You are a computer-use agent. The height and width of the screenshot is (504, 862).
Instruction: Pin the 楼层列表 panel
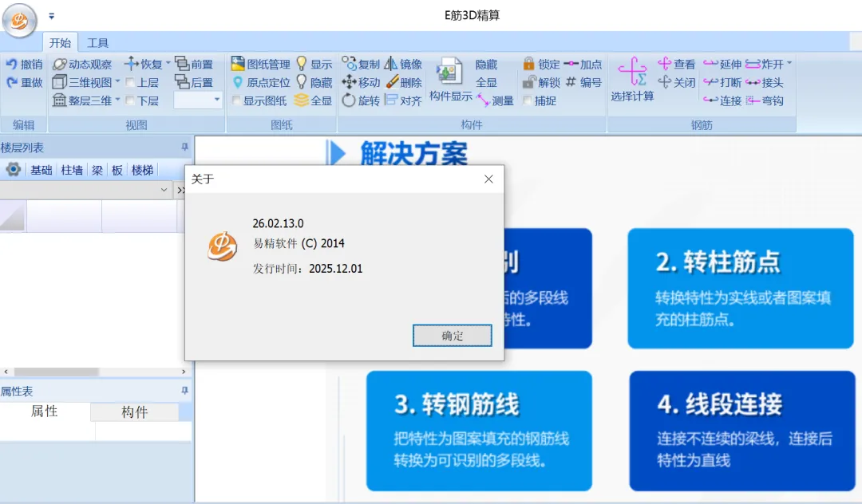pos(184,148)
